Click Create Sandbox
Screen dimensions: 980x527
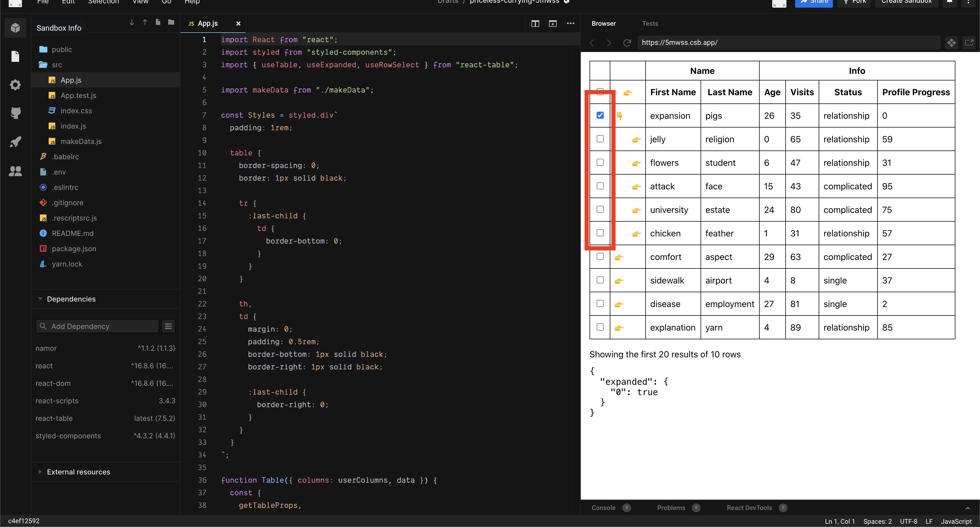coord(906,2)
